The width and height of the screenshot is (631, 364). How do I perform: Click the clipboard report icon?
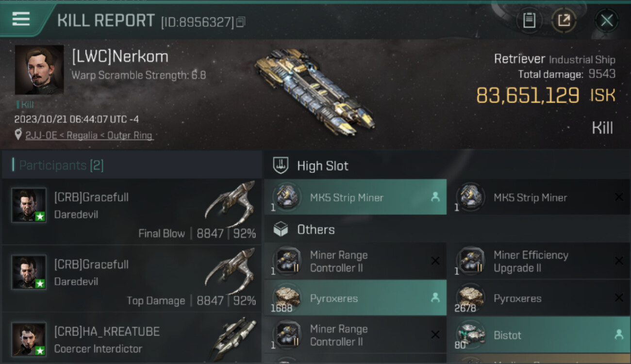529,20
